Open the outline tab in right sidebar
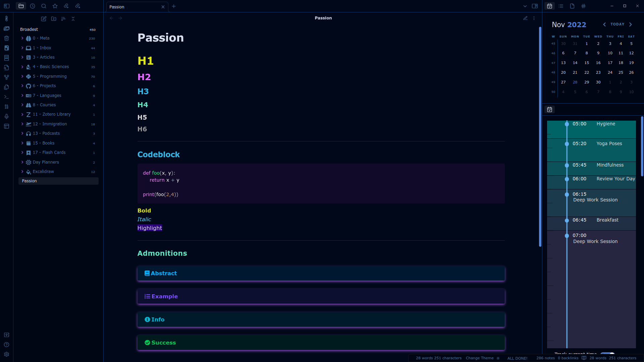The height and width of the screenshot is (362, 644). [x=561, y=6]
